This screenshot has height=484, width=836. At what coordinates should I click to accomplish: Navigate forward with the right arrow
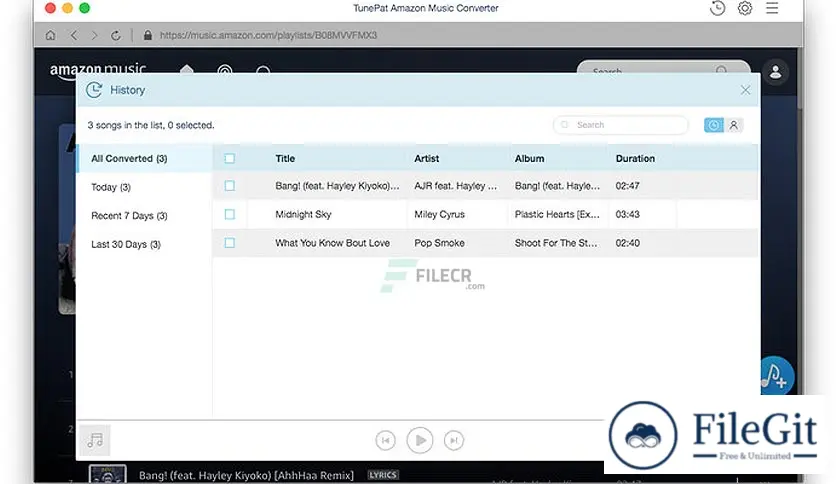point(94,35)
